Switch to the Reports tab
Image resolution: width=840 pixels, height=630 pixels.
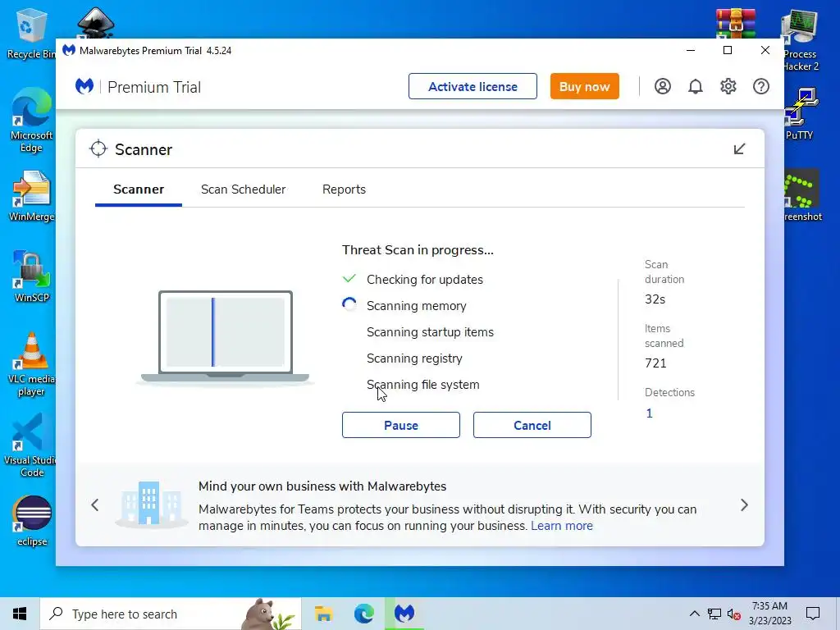pyautogui.click(x=344, y=189)
